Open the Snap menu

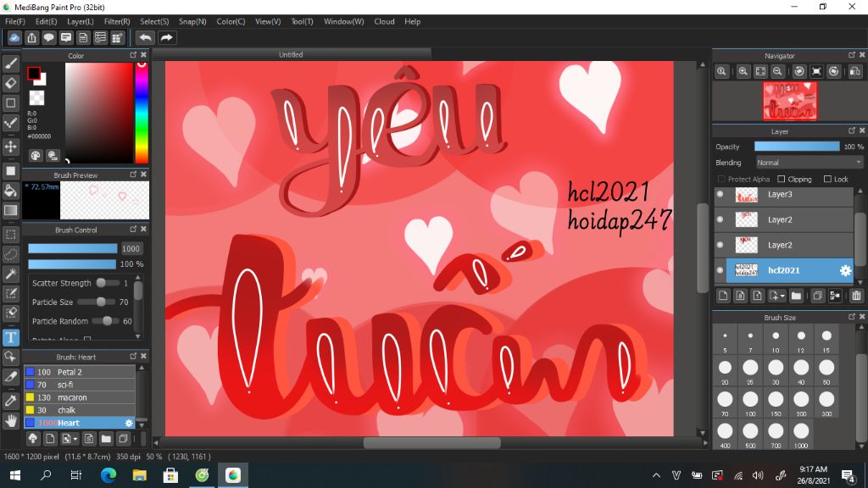click(192, 21)
